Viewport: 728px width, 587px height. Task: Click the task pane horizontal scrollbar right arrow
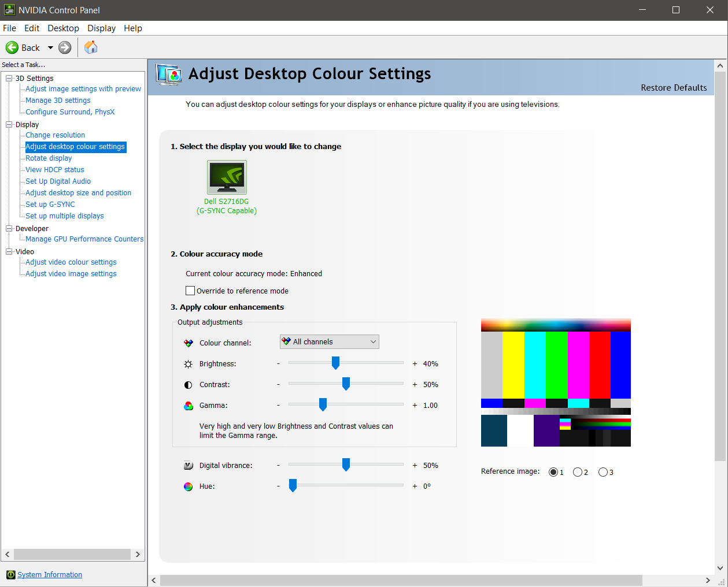pyautogui.click(x=138, y=555)
